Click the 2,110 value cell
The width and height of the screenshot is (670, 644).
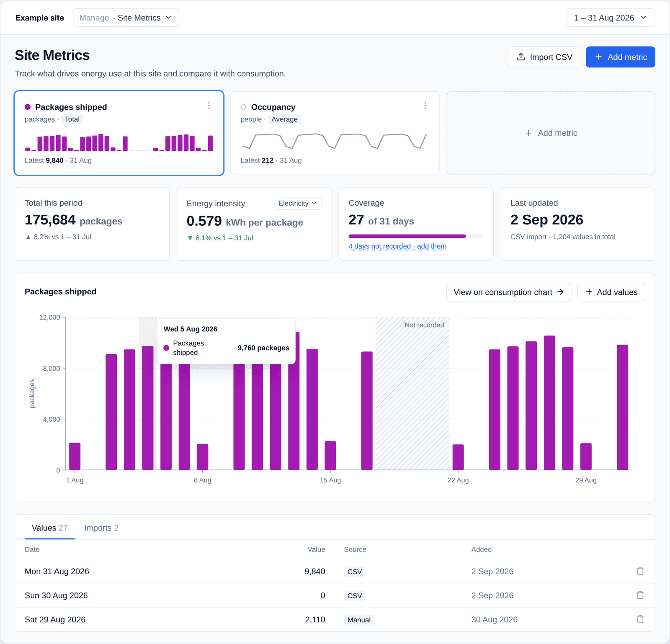pos(315,619)
